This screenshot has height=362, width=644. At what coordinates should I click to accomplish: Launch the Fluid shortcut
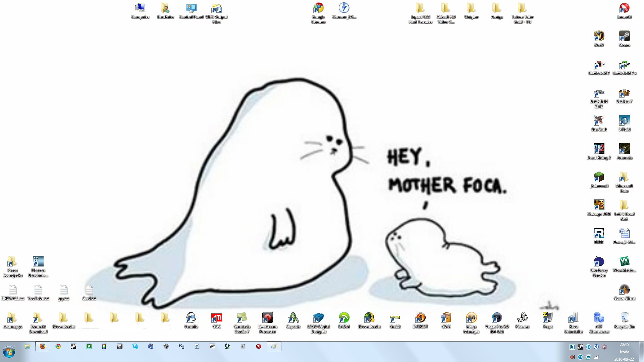pos(625,124)
